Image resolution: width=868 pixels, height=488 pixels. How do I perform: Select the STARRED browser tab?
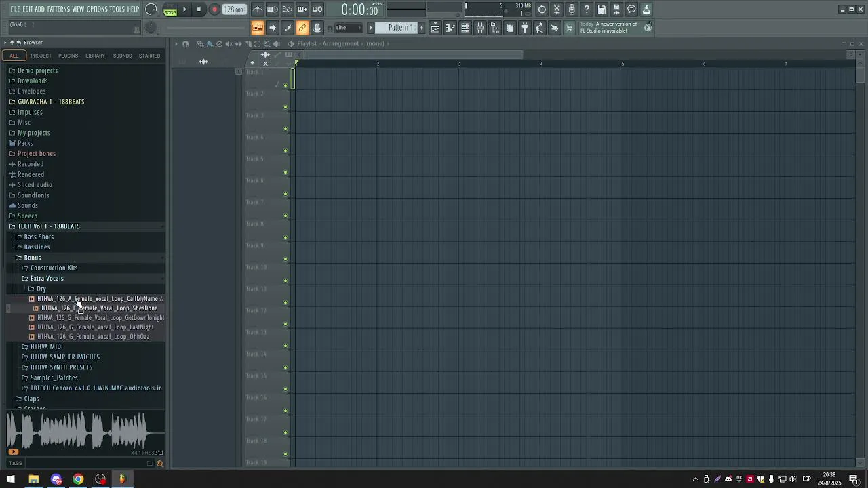click(x=149, y=56)
